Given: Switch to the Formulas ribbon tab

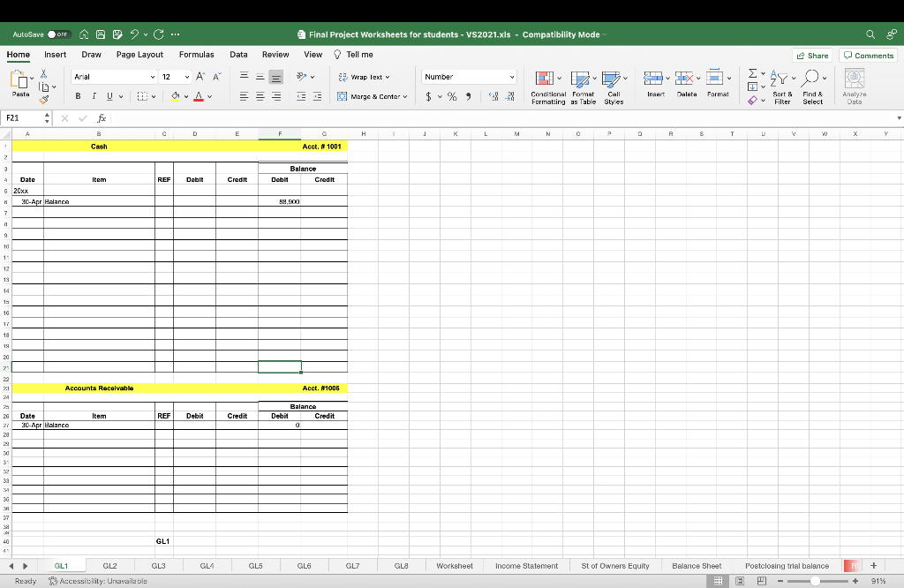Looking at the screenshot, I should 196,54.
